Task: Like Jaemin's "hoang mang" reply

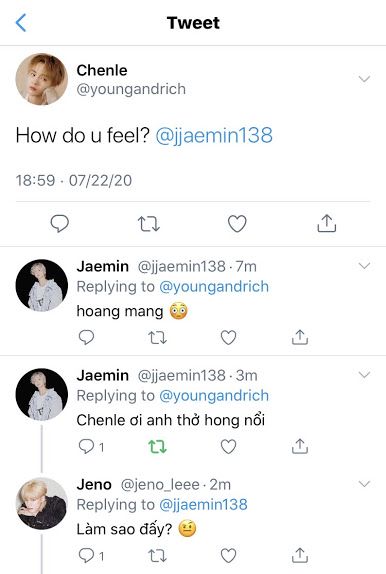Action: pyautogui.click(x=229, y=338)
